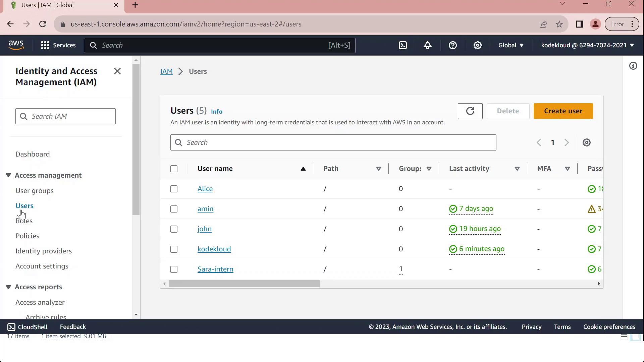This screenshot has height=362, width=644.
Task: Refresh the Users table
Action: coord(470,111)
